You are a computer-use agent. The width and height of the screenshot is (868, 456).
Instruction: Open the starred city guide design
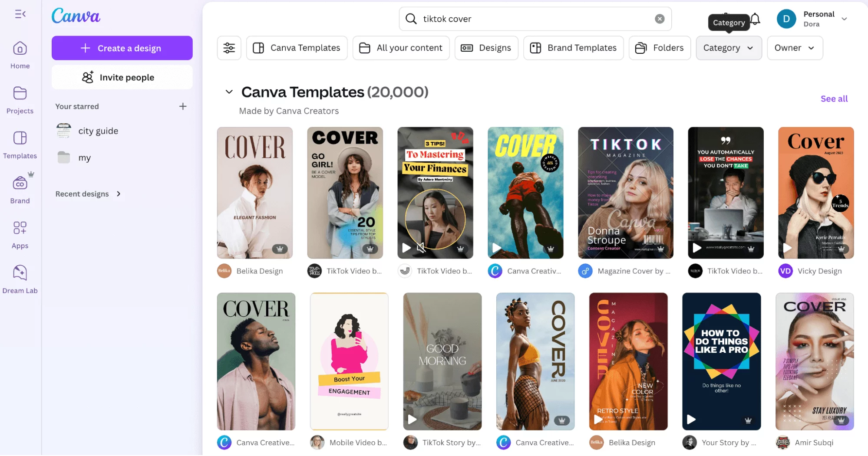pos(87,131)
